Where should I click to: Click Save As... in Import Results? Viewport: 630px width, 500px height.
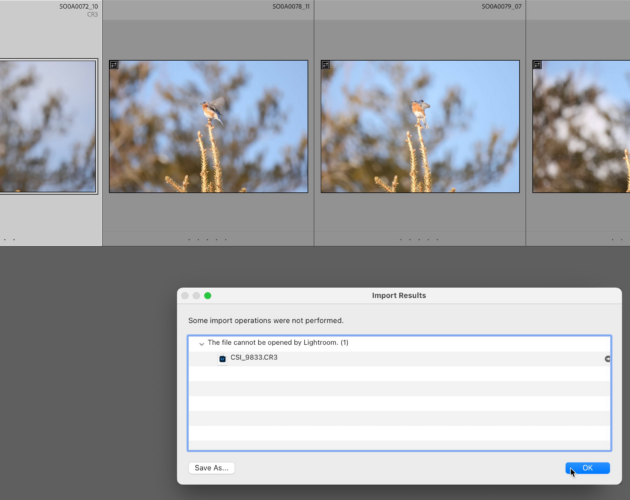211,468
